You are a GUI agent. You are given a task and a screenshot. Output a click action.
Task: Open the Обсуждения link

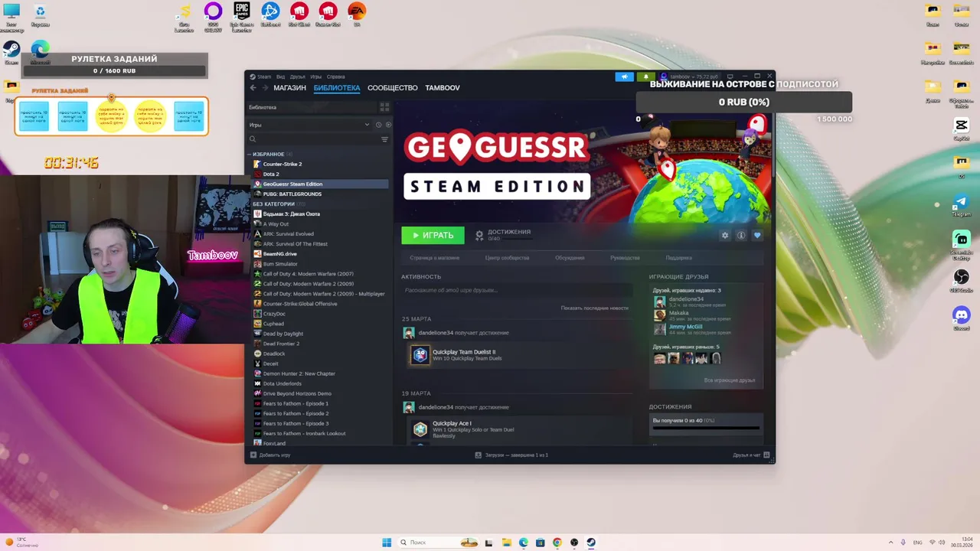(570, 258)
